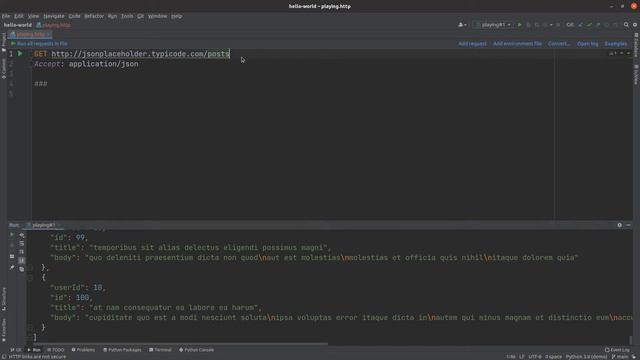
Task: Collapse the JSON object fold marker at userId block
Action: pyautogui.click(x=30, y=278)
